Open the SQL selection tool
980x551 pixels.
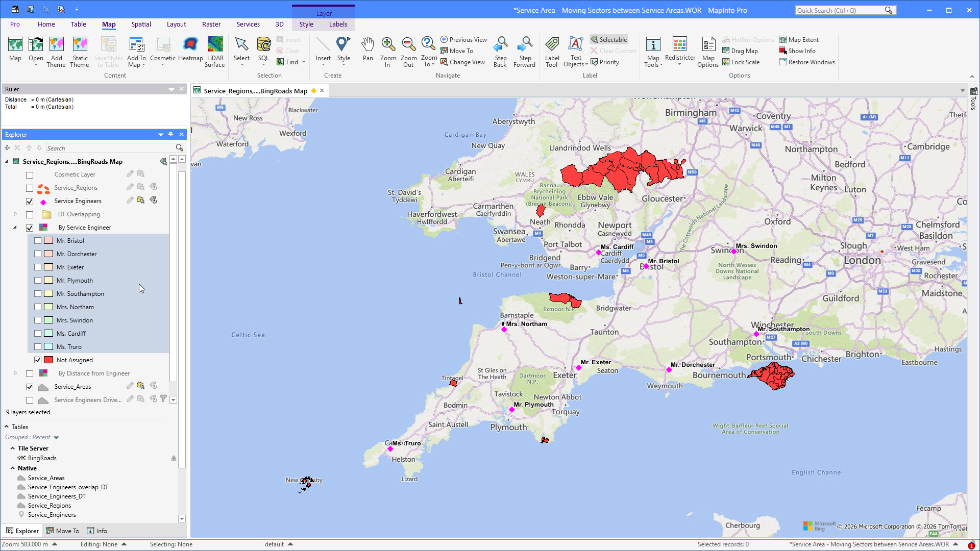(263, 51)
